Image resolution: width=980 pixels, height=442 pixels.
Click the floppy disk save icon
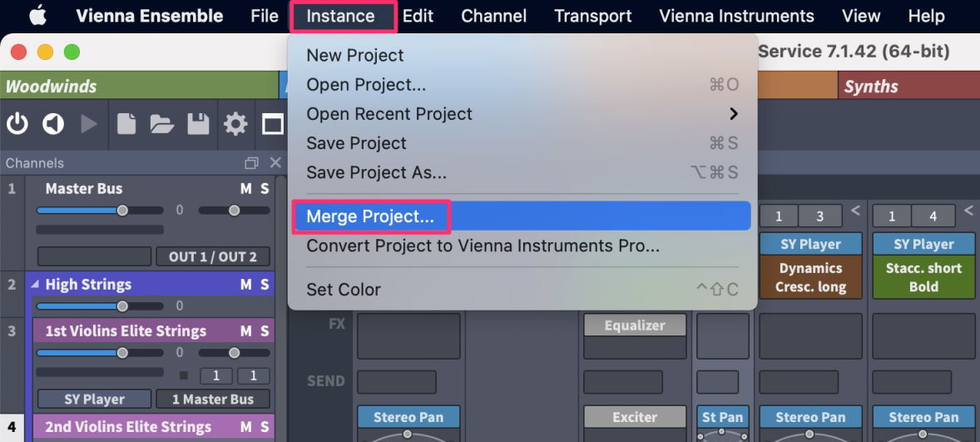point(199,124)
